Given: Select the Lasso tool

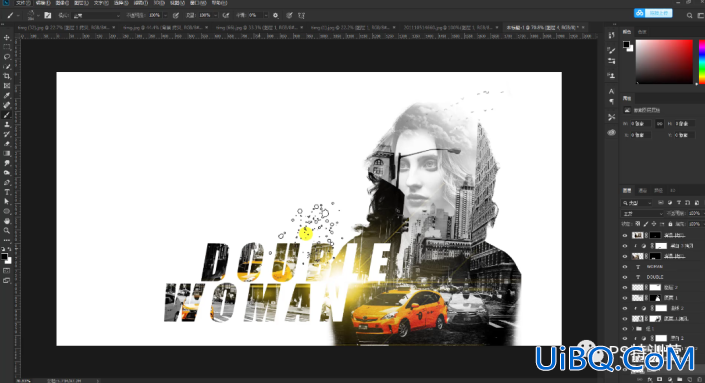Looking at the screenshot, I should 7,57.
